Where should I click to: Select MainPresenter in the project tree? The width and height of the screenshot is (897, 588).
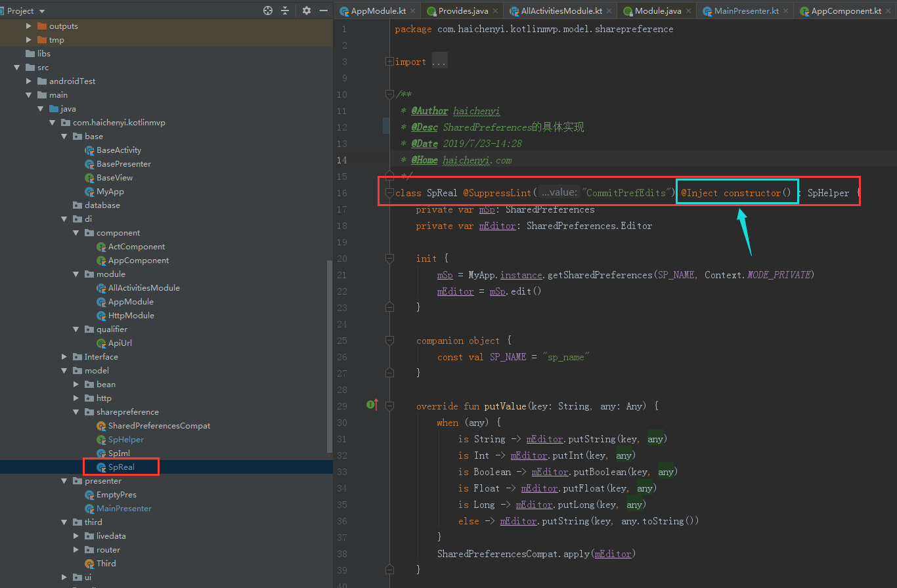pos(118,509)
